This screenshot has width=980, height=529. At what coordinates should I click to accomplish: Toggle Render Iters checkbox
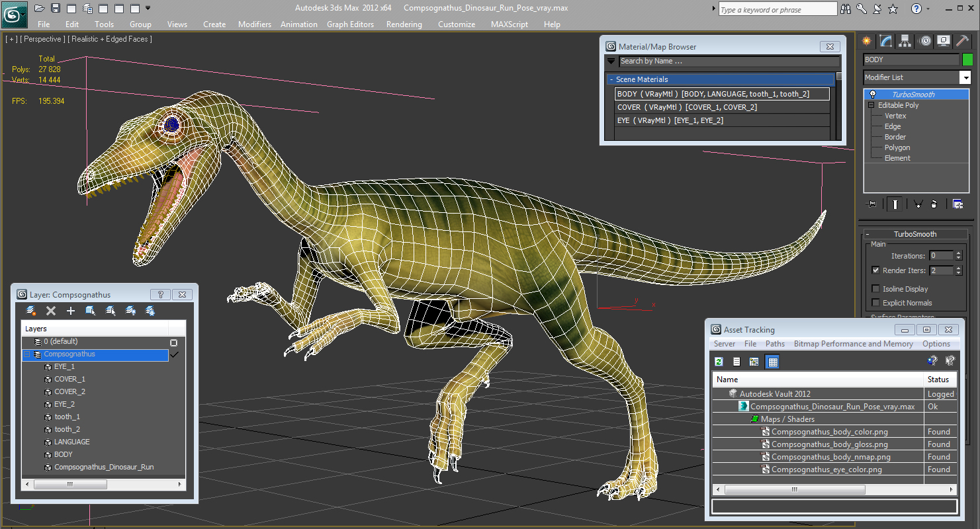point(876,270)
